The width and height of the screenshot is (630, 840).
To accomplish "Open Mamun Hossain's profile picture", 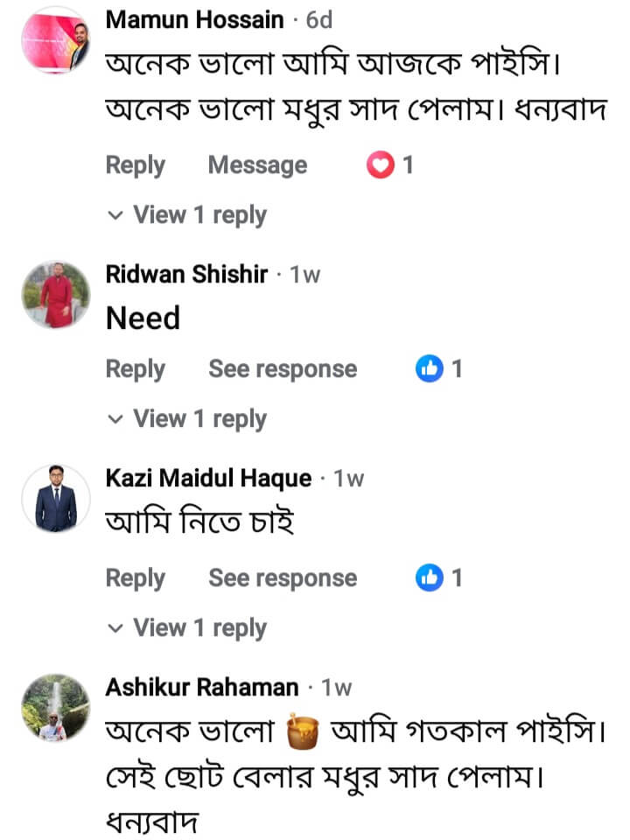I will 55,40.
